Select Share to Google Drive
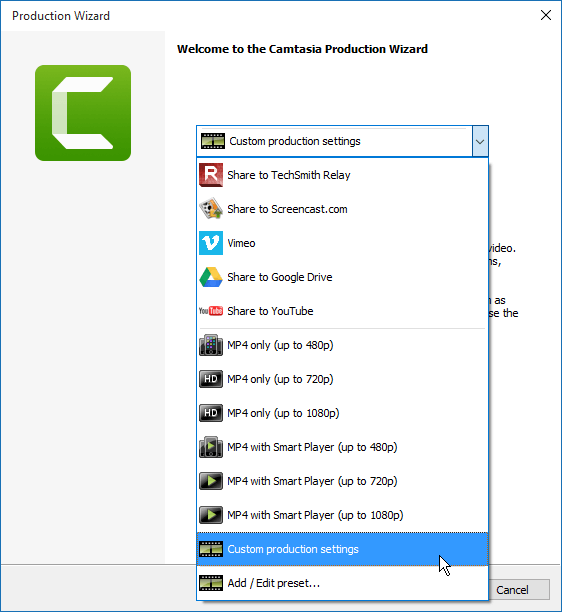This screenshot has width=562, height=612. coord(342,277)
